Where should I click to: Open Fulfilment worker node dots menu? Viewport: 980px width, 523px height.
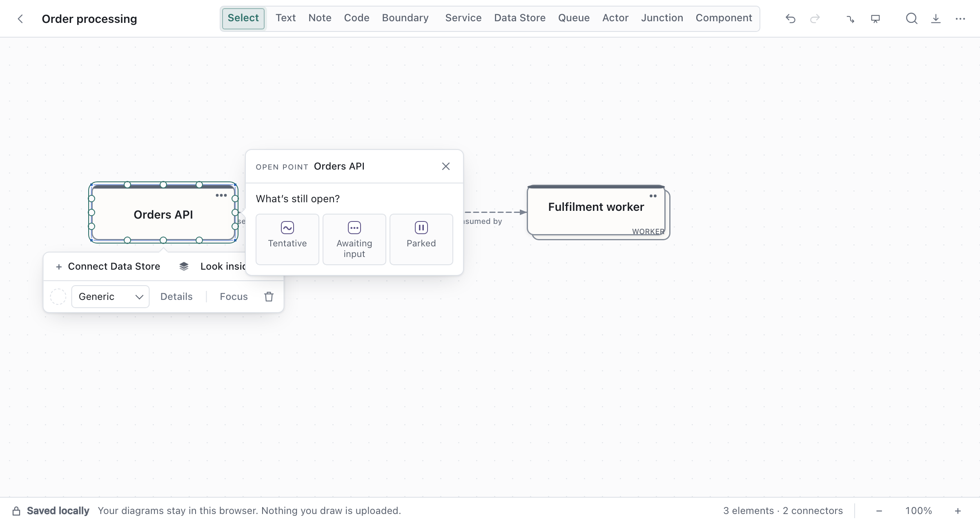click(x=653, y=196)
